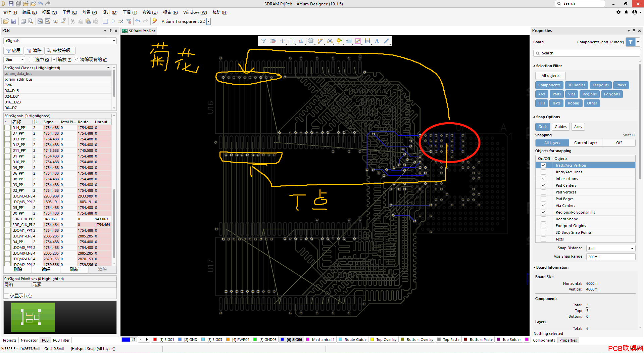Enable the 仅显示节点 checkbox
This screenshot has height=353, width=644.
click(x=6, y=296)
